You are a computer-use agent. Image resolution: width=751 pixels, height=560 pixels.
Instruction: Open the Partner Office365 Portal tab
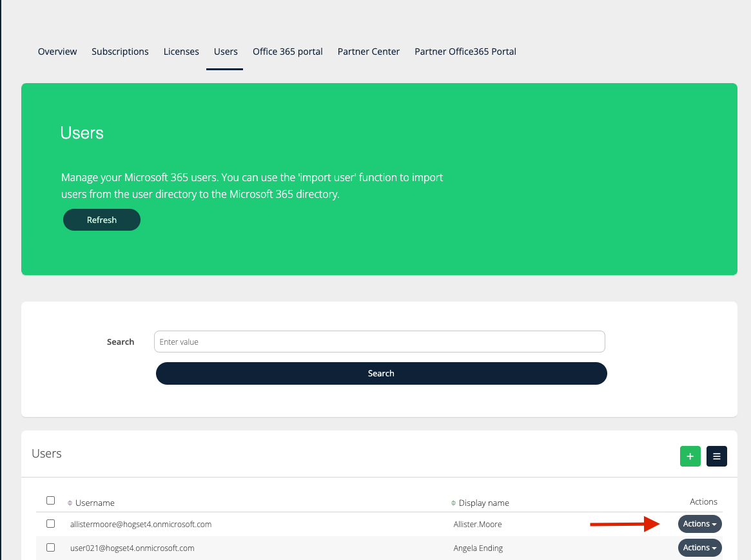(465, 52)
